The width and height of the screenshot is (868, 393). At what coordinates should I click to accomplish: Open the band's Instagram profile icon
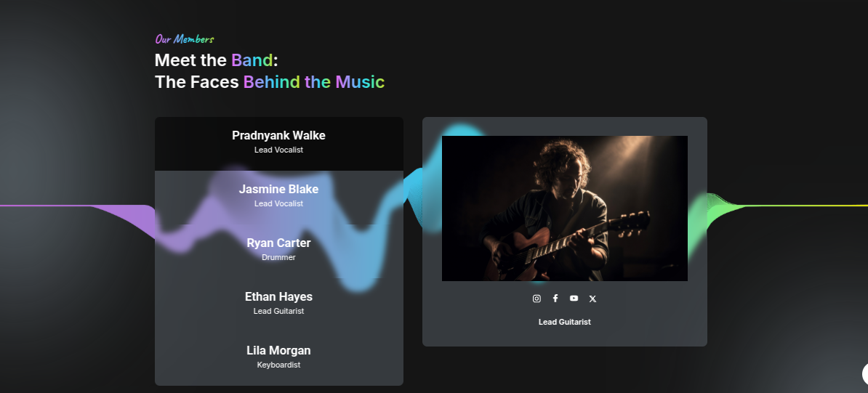point(537,299)
